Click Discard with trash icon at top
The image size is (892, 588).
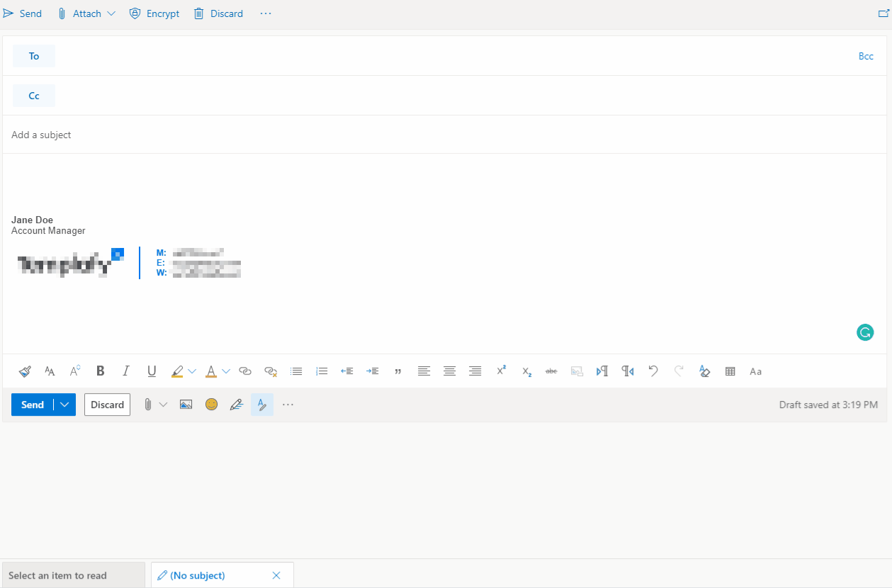pyautogui.click(x=218, y=13)
